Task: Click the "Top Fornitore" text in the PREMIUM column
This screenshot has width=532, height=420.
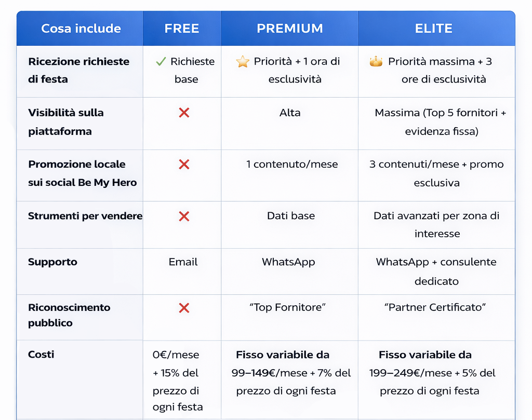Action: pos(287,307)
